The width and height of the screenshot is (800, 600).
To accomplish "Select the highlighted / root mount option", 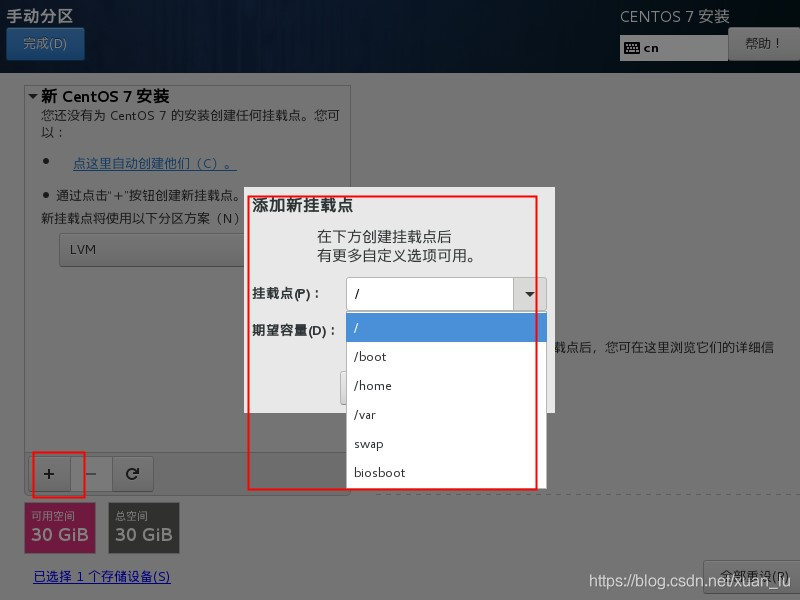I will tap(446, 328).
